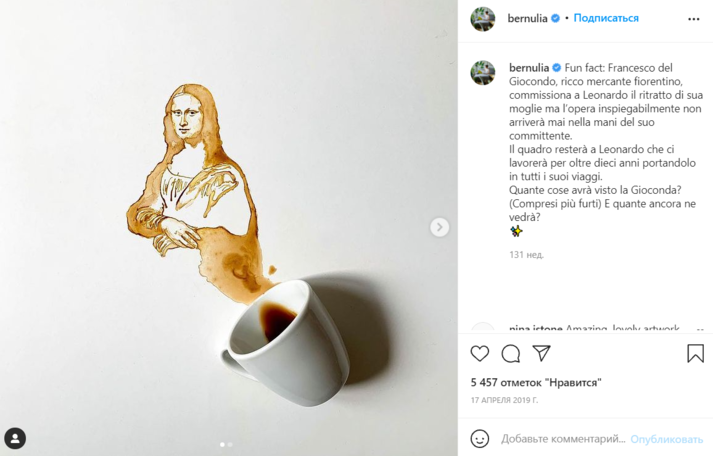Focus the Добавьте комментарий input field
The image size is (713, 456).
pyautogui.click(x=562, y=438)
